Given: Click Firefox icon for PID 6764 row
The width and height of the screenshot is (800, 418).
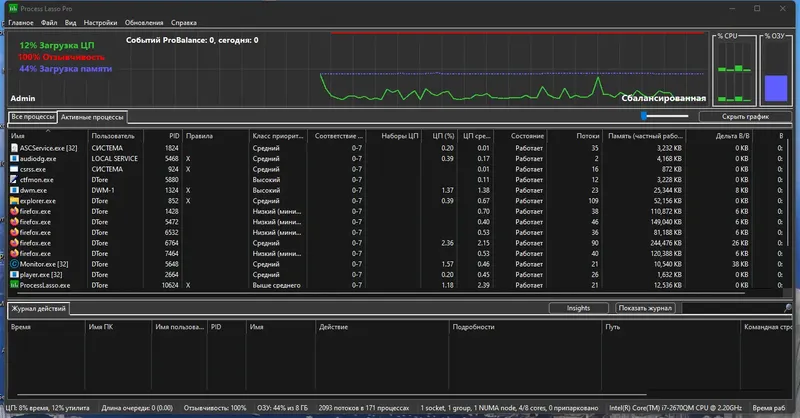Looking at the screenshot, I should [x=14, y=243].
